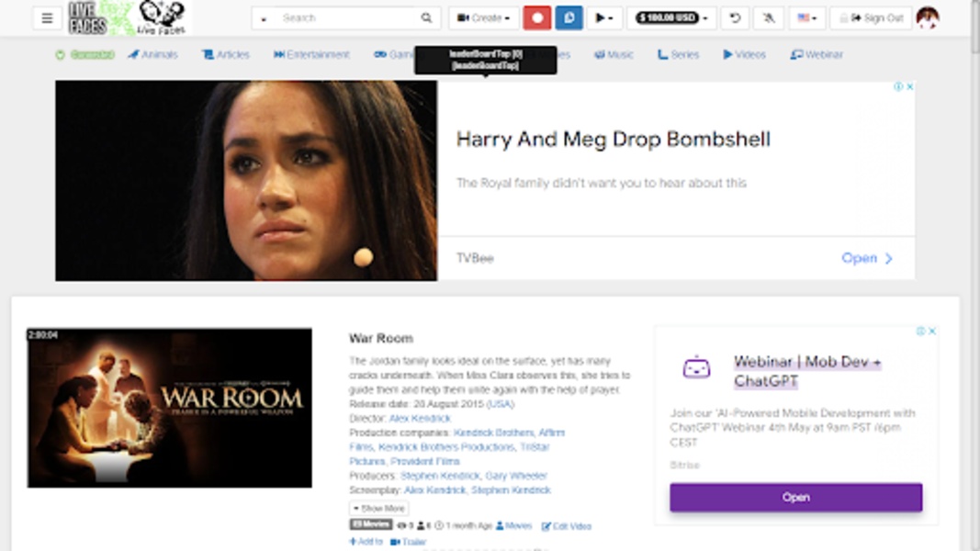Open the $100.00 USD wallet dropdown
The width and height of the screenshot is (980, 551).
point(671,18)
